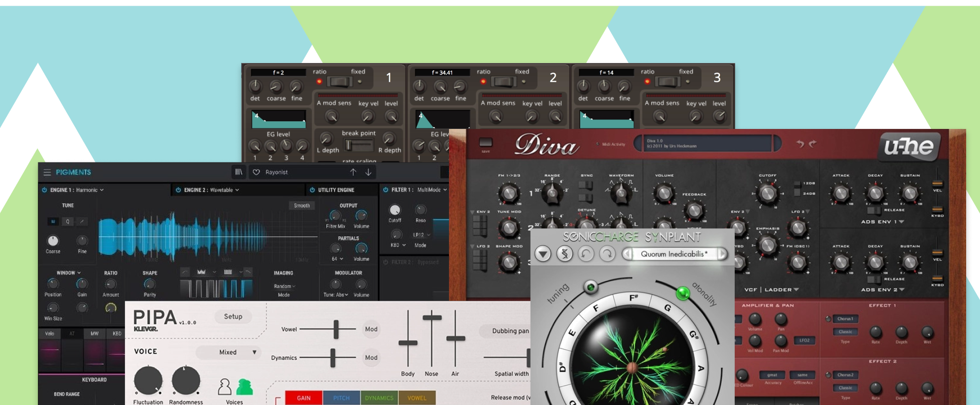Click the Quorum Indecabilis patch name display
This screenshot has height=405, width=980.
[675, 254]
